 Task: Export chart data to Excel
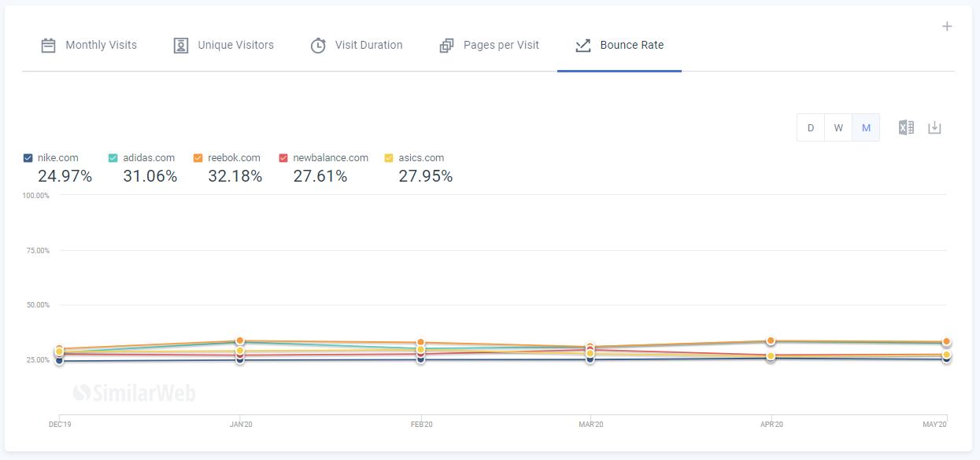(x=906, y=127)
